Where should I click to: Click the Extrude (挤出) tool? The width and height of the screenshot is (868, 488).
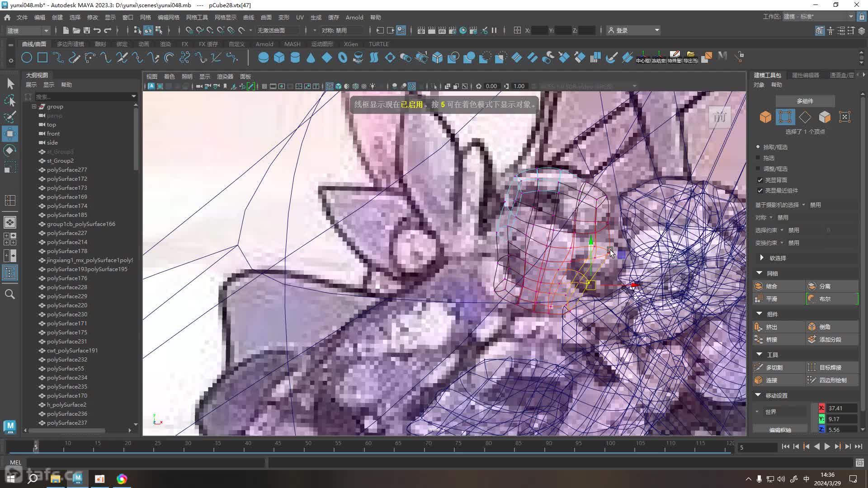(779, 327)
